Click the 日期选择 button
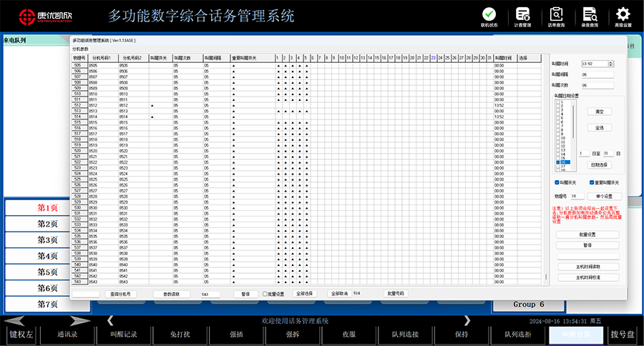The height and width of the screenshot is (346, 644). point(599,164)
